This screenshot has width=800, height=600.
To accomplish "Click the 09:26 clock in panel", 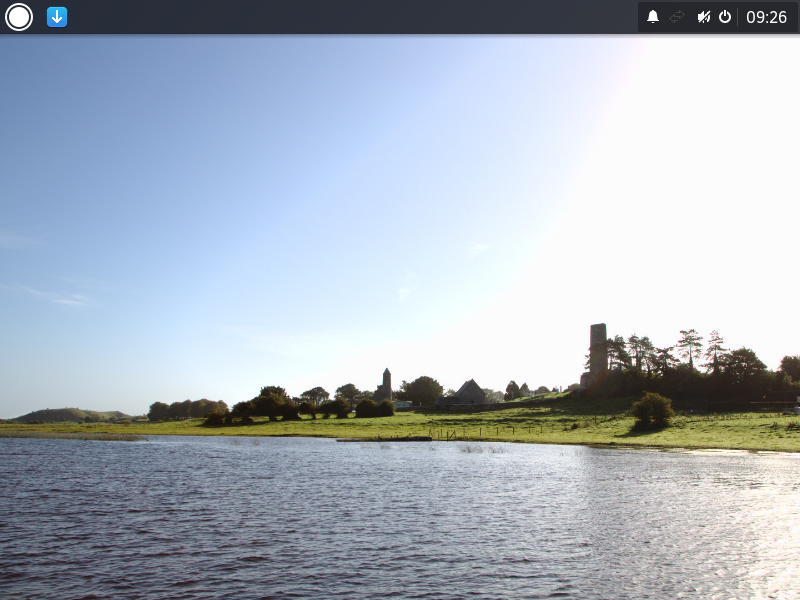I will pos(766,17).
